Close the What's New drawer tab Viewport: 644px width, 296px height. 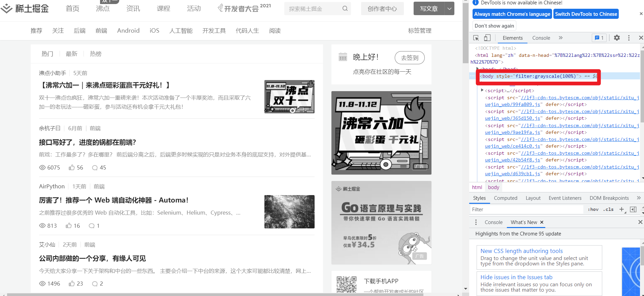(x=542, y=222)
